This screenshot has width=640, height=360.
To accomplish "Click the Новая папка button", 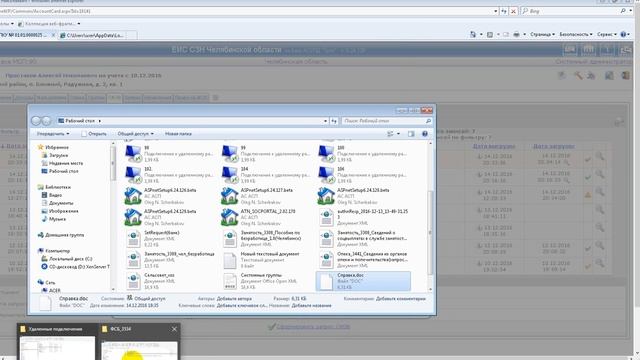I will click(x=178, y=134).
